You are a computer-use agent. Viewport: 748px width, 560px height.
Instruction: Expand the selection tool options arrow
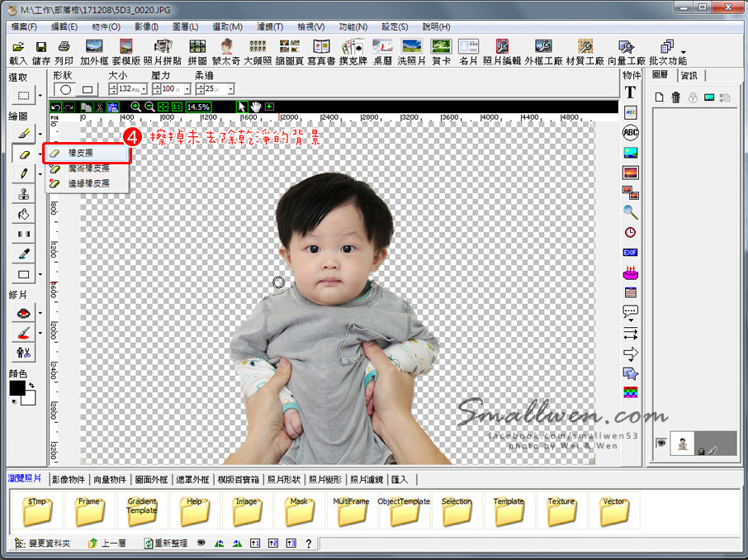coord(40,96)
